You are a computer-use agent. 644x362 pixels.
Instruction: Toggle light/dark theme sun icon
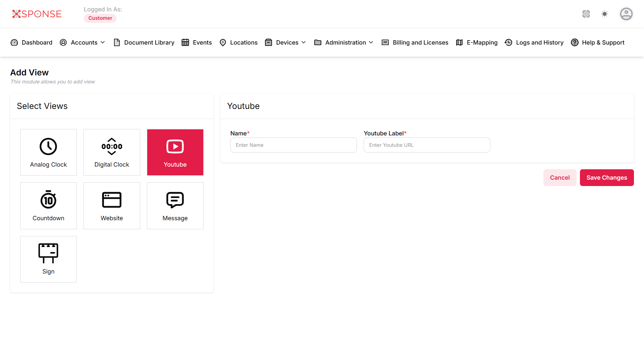(x=604, y=14)
